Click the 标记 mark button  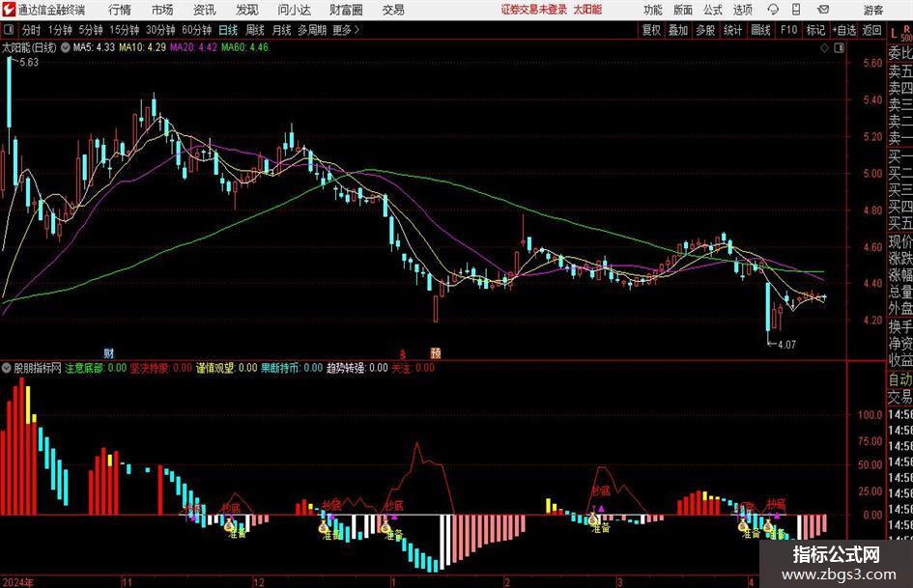point(815,30)
